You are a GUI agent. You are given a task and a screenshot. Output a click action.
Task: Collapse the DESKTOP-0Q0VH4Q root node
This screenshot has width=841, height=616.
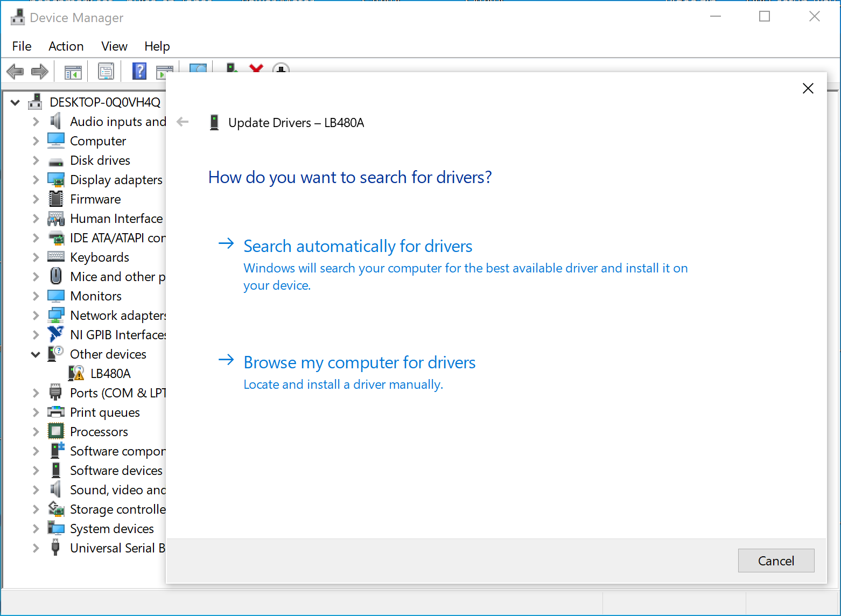(15, 102)
